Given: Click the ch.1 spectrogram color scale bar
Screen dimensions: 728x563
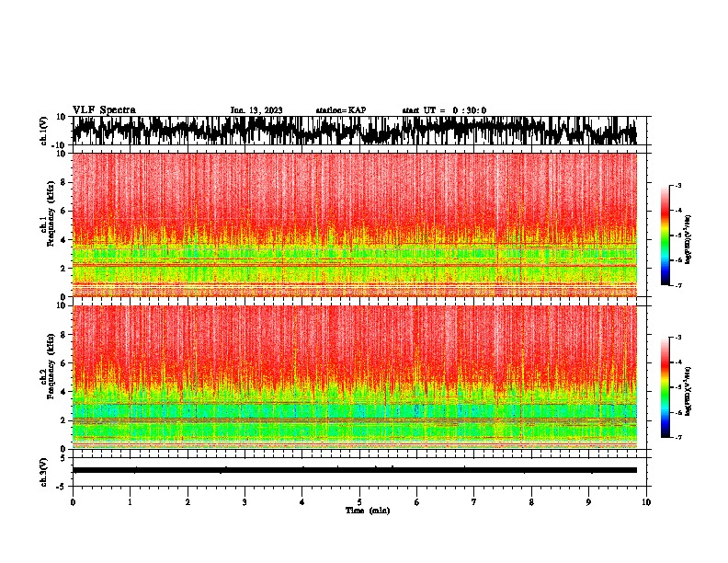Looking at the screenshot, I should click(x=665, y=236).
